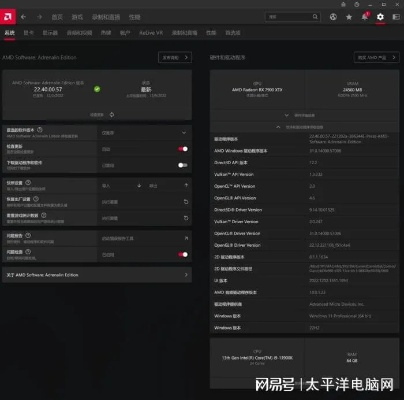Open settings with the gear icon
Screen dimensions: 404x400
(x=380, y=17)
